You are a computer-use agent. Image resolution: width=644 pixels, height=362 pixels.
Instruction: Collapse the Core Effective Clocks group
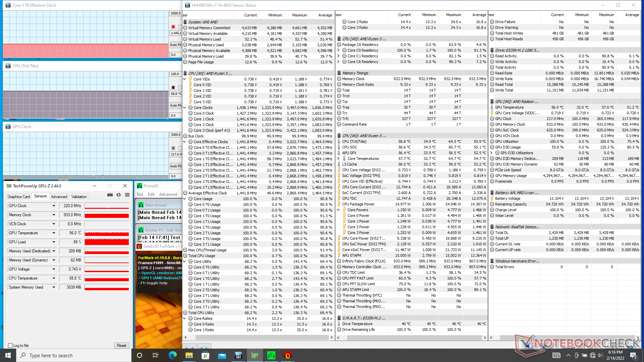(185, 142)
